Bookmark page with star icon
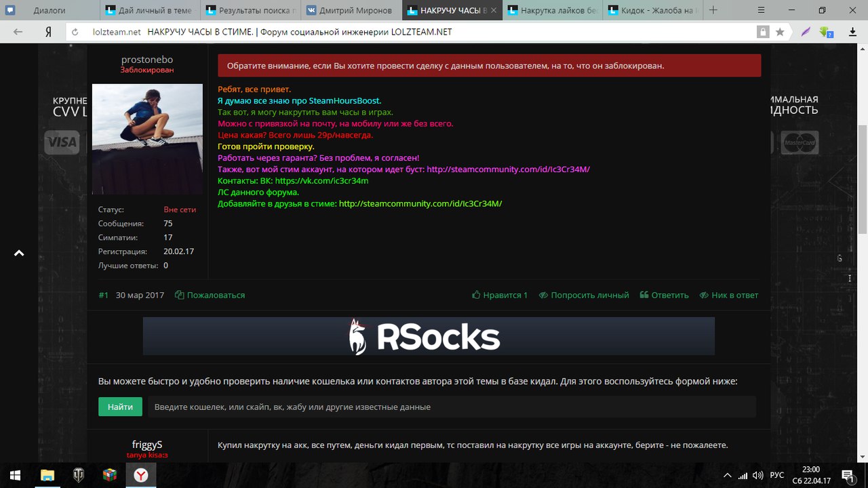The image size is (868, 488). (780, 32)
